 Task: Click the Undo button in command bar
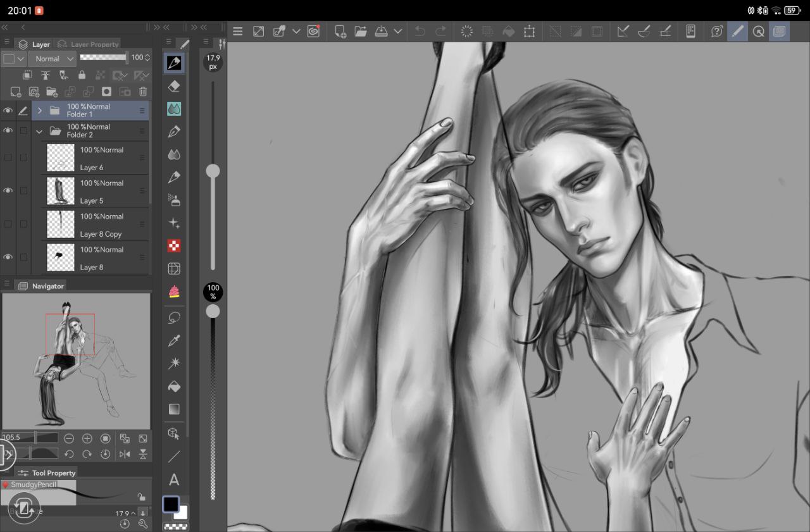420,31
